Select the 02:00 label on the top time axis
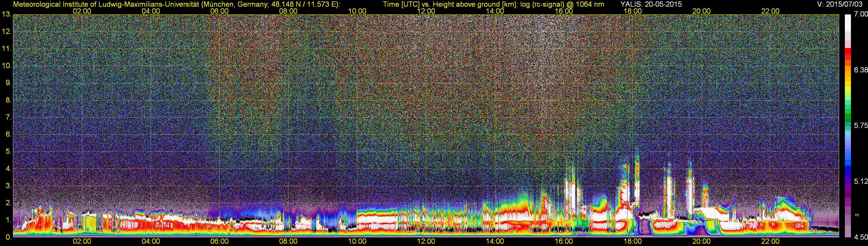 82,11
